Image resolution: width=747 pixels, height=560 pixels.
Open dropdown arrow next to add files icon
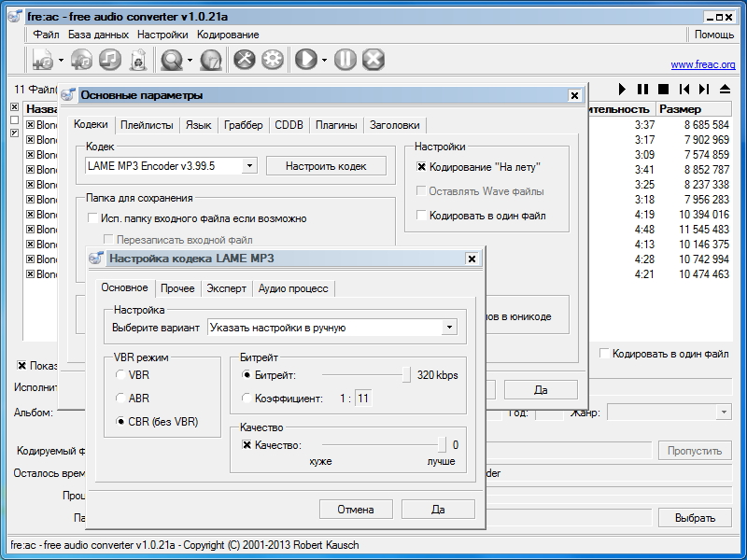61,60
